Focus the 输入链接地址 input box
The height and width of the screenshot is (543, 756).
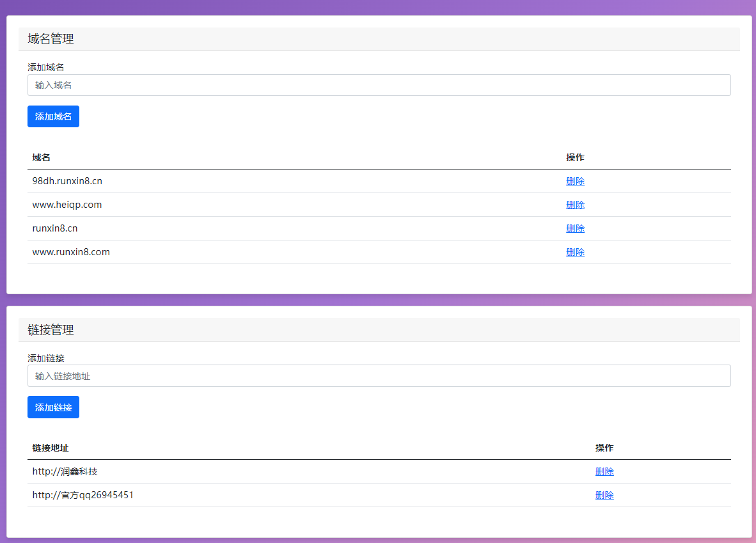[x=379, y=376]
